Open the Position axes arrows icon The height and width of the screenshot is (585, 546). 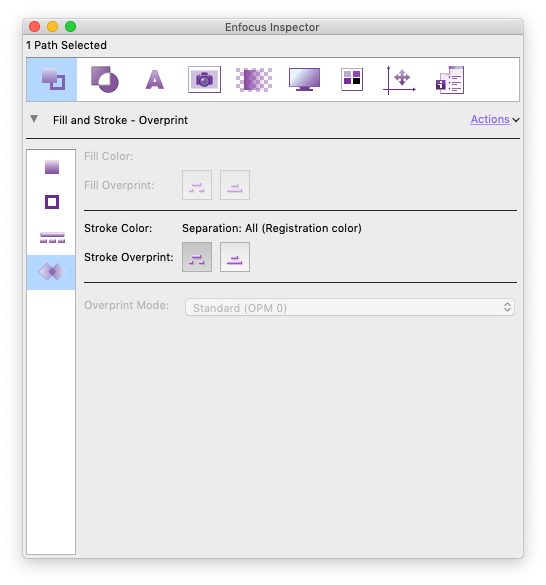[399, 80]
